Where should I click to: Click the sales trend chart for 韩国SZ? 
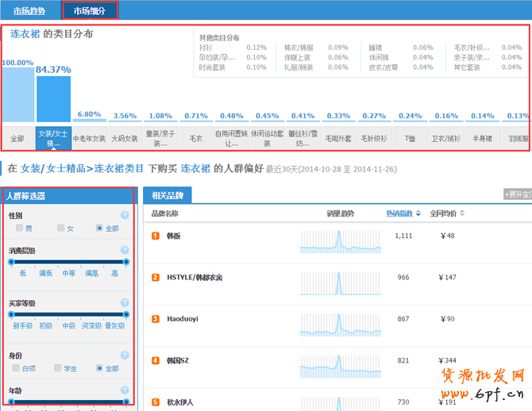pyautogui.click(x=339, y=360)
